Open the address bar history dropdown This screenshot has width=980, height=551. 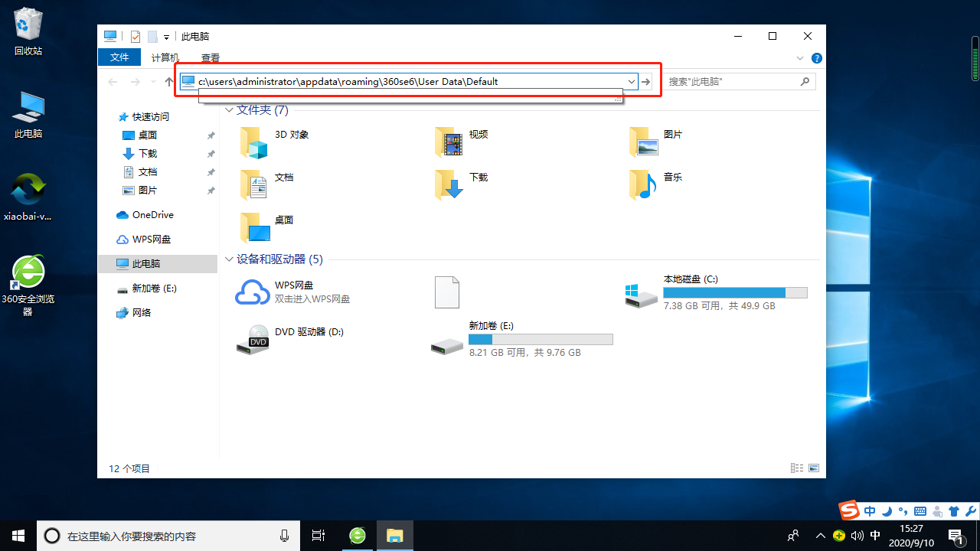[x=632, y=81]
